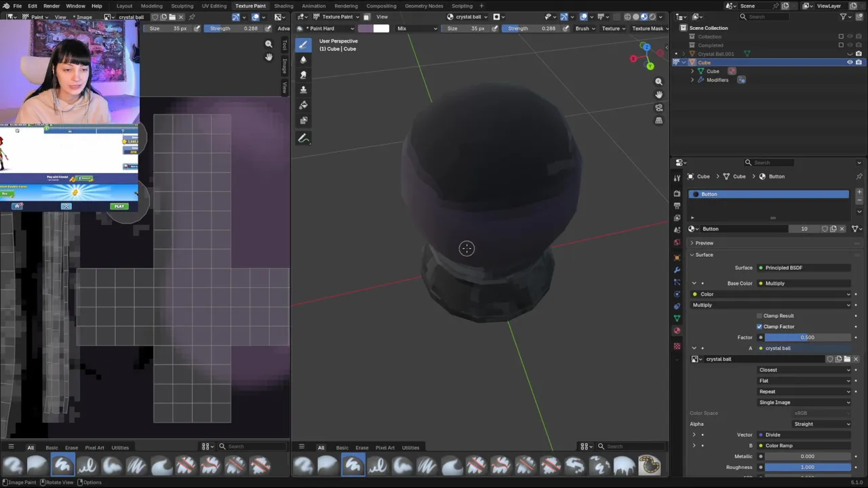
Task: Click the viewport zoom magnifier icon
Action: (658, 81)
